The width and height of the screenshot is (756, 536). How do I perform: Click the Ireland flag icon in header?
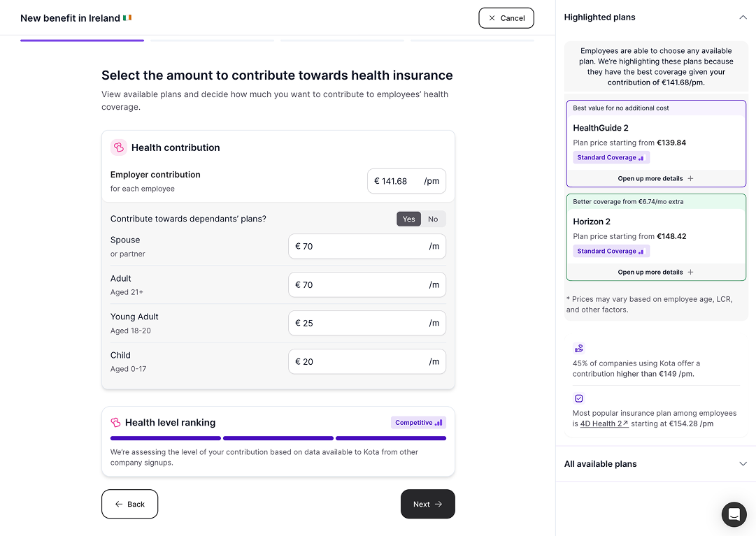pos(127,17)
